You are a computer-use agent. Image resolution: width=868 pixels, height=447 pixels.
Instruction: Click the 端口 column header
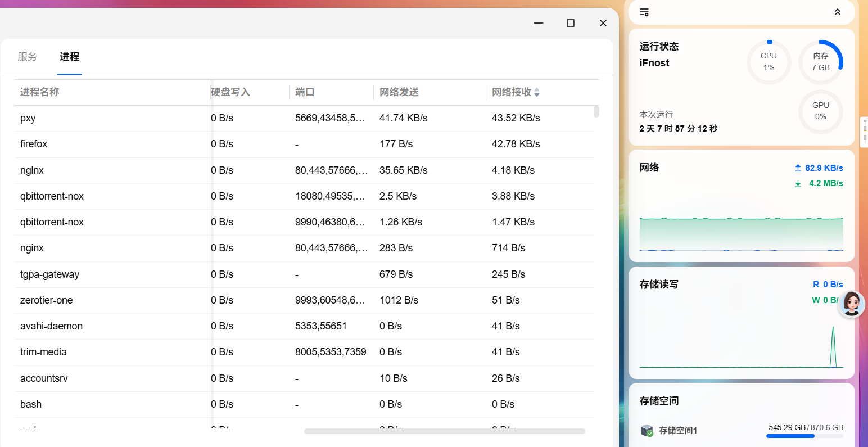click(x=305, y=92)
